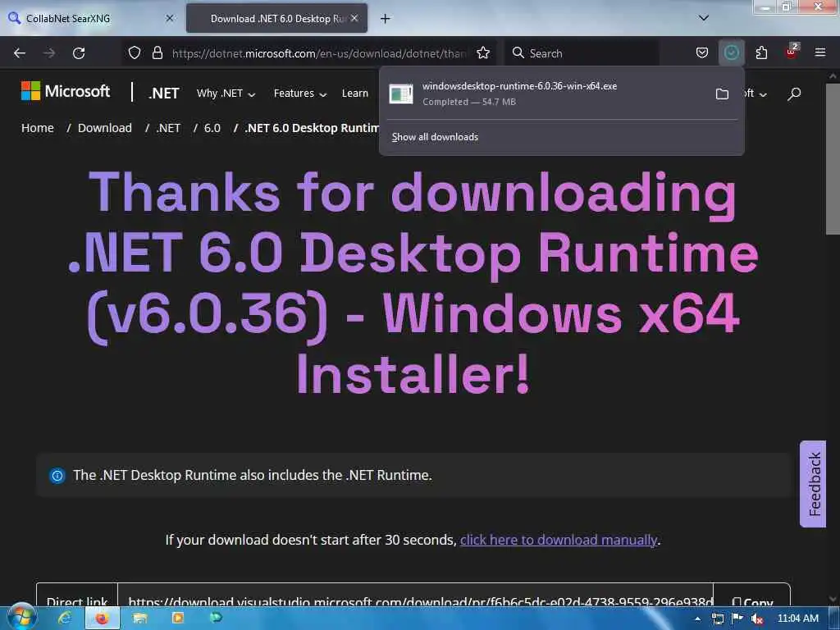Focus the URL address bar
840x630 pixels.
click(x=319, y=53)
